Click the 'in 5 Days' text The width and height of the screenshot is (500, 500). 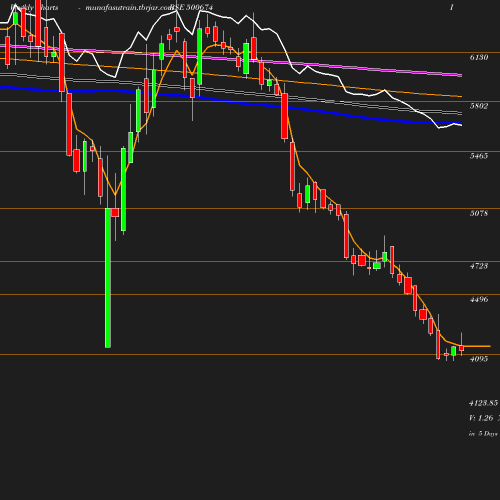pyautogui.click(x=483, y=434)
